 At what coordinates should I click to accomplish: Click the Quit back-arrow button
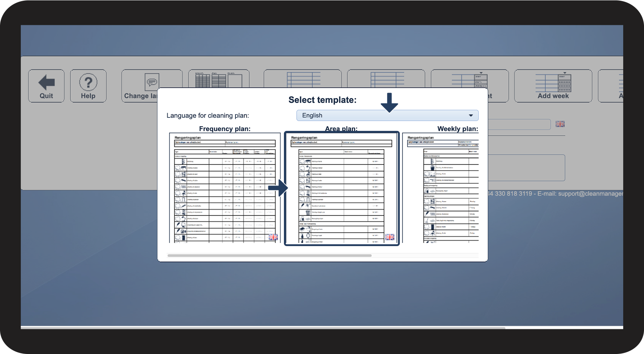[x=46, y=86]
